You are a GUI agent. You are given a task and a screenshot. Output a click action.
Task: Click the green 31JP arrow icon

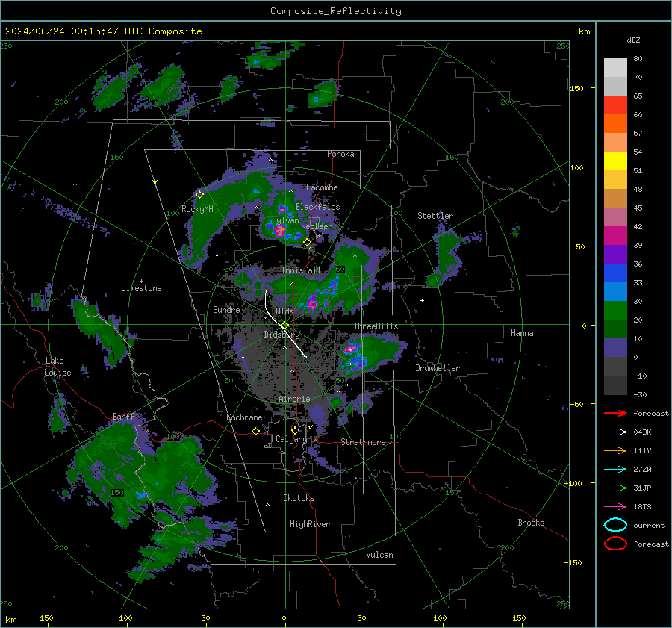(x=615, y=488)
